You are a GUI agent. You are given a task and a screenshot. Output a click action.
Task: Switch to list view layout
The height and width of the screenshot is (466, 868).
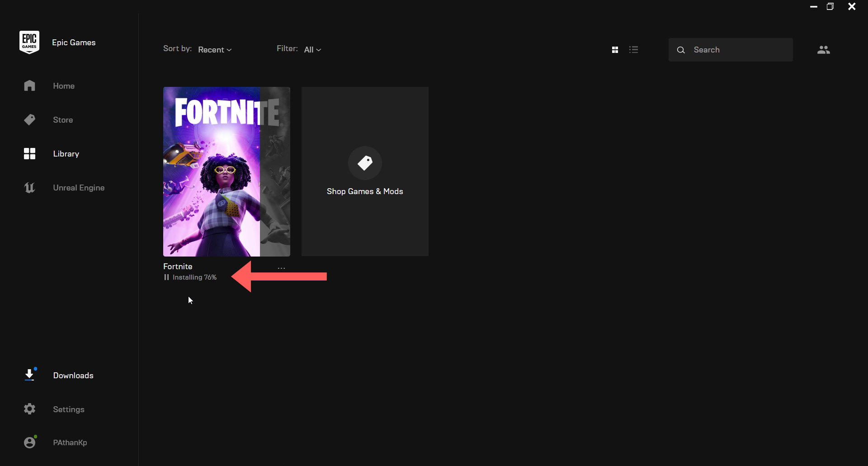tap(634, 49)
